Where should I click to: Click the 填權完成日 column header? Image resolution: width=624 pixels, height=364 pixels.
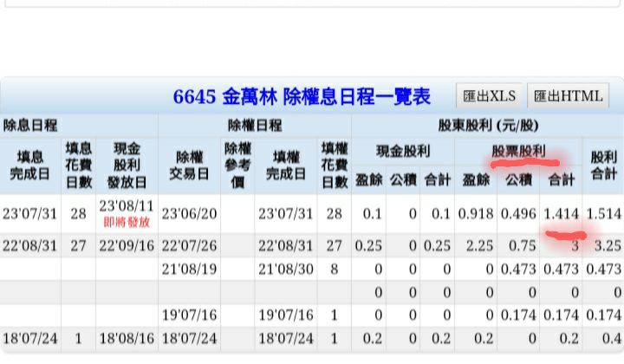pos(286,166)
